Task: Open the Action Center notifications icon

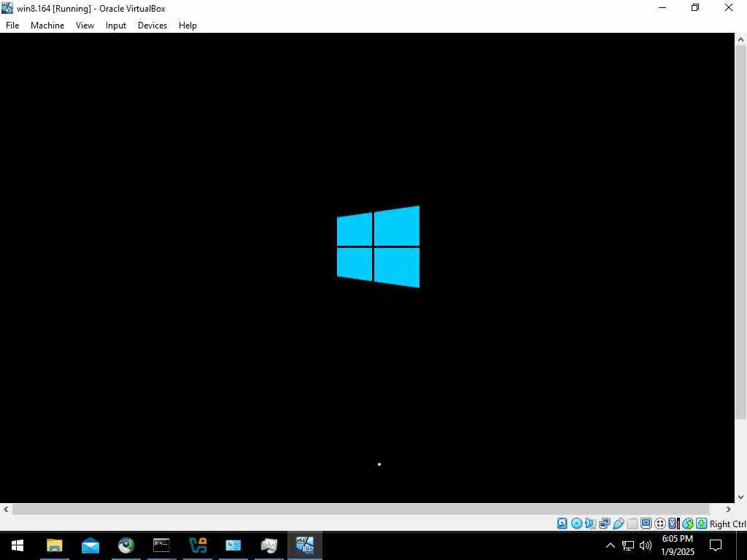Action: pos(716,545)
